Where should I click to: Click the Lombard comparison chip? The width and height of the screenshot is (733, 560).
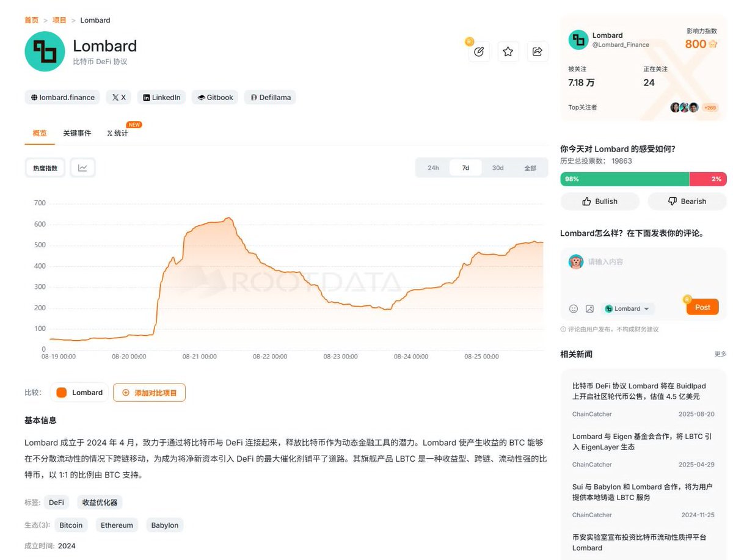pyautogui.click(x=79, y=393)
